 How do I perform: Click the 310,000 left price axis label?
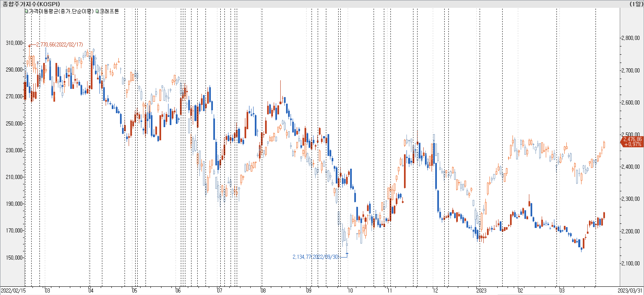pyautogui.click(x=14, y=43)
